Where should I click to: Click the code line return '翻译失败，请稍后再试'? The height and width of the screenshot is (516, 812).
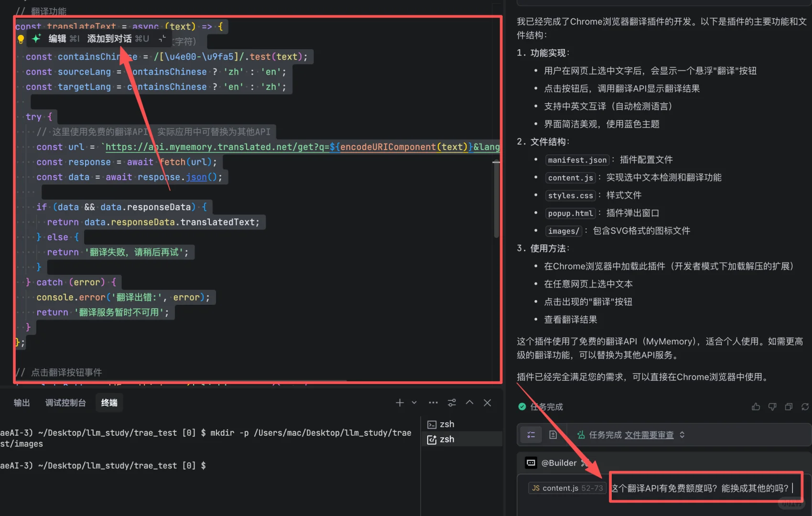118,252
